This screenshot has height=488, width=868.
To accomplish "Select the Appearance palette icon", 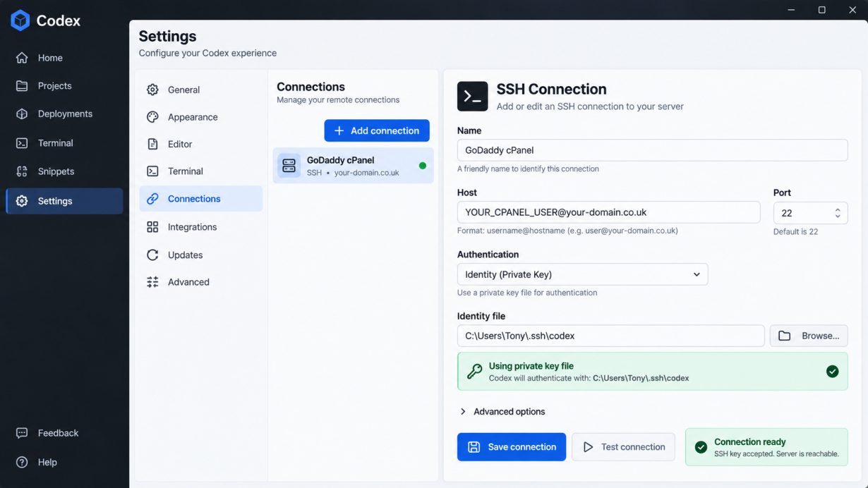I will coord(152,117).
